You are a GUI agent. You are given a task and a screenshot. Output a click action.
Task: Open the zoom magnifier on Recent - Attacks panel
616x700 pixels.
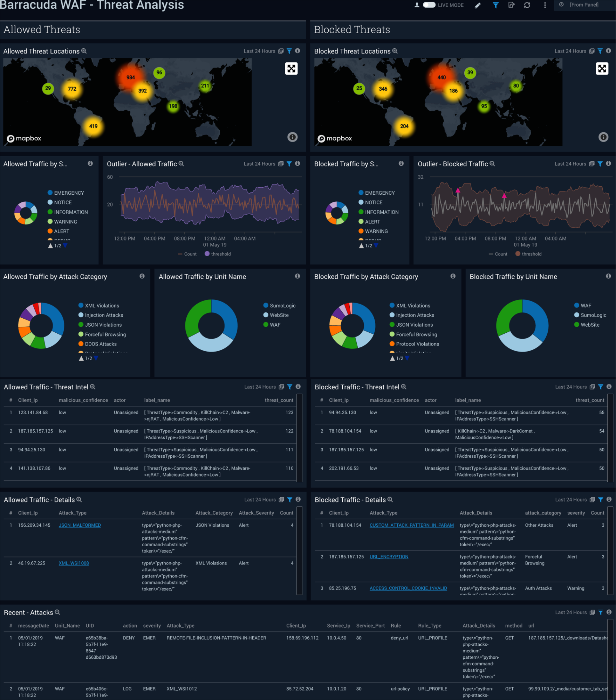tap(57, 612)
